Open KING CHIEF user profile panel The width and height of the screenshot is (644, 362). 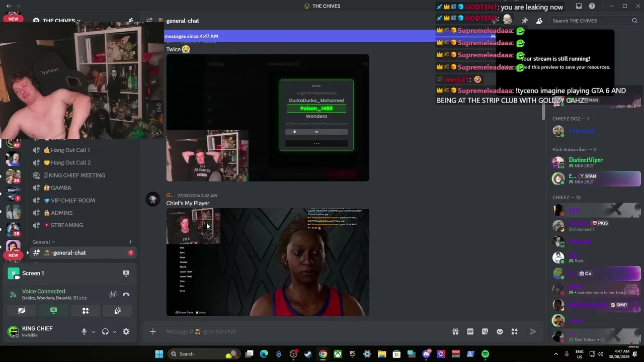point(37,331)
